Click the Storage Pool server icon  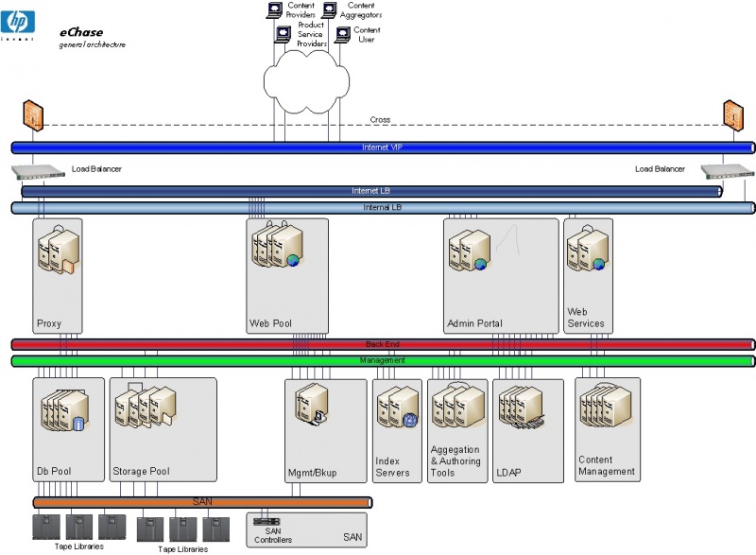[146, 408]
